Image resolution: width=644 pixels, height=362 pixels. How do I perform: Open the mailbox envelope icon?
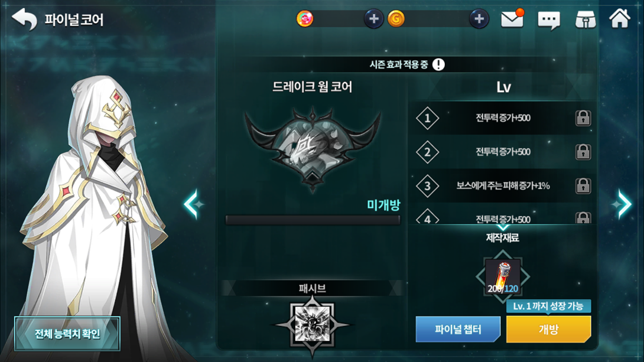point(512,19)
